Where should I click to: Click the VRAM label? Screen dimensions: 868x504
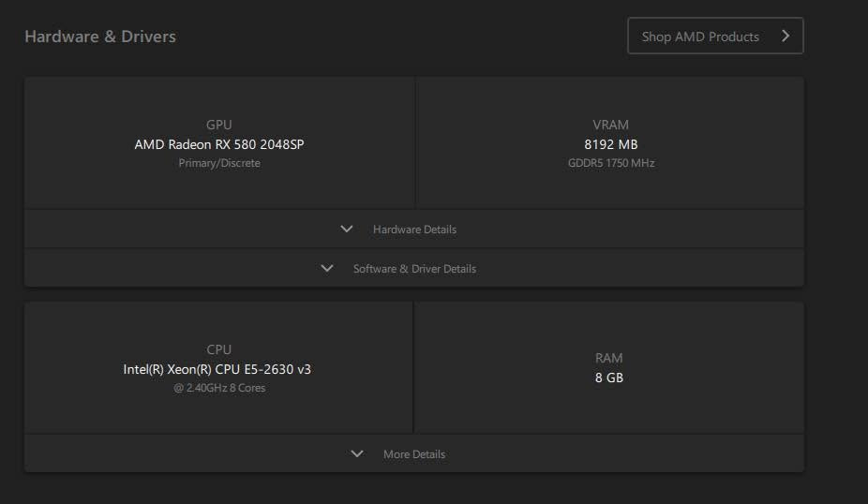[x=610, y=125]
